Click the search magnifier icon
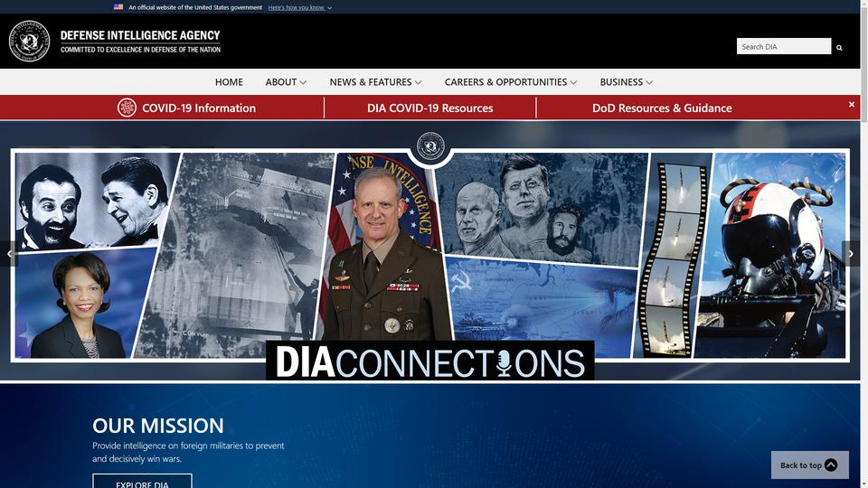The image size is (868, 488). [839, 48]
